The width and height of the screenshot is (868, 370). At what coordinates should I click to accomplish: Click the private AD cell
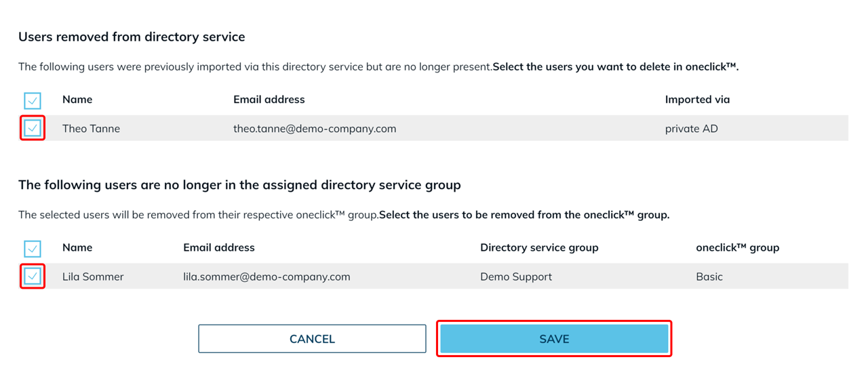[692, 129]
